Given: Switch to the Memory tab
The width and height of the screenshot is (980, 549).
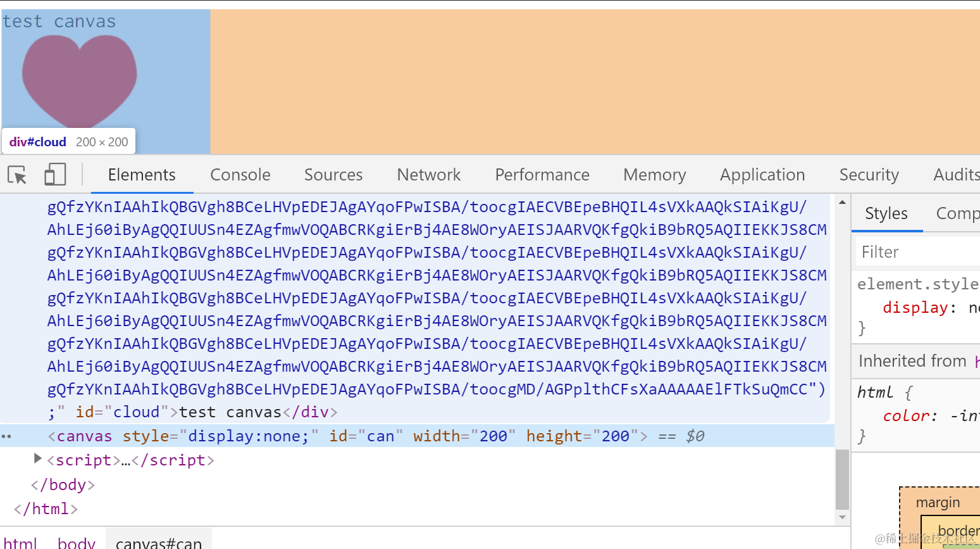Looking at the screenshot, I should pos(655,175).
